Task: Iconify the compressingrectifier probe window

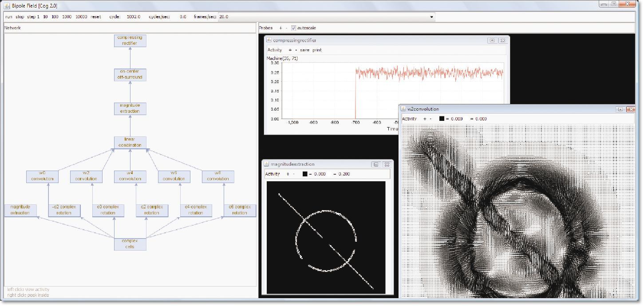Action: tap(492, 40)
